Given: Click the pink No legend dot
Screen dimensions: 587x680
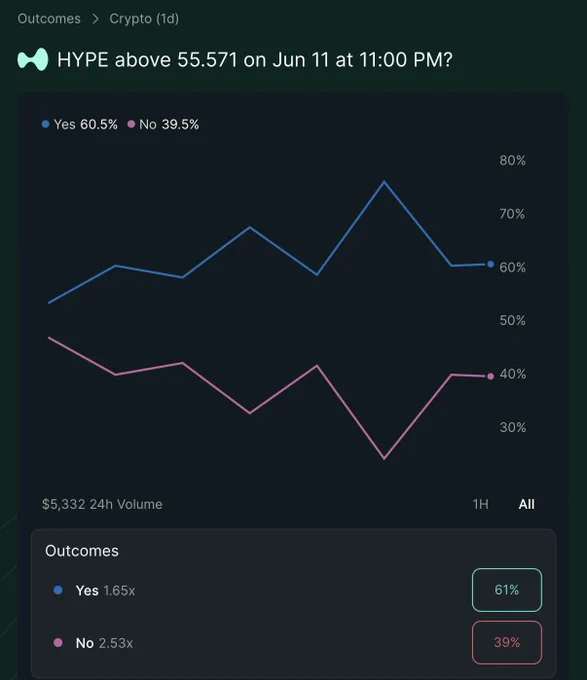Looking at the screenshot, I should [131, 124].
